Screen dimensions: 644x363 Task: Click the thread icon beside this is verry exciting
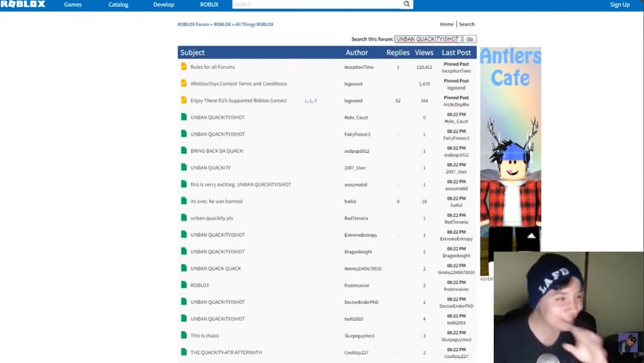tap(184, 184)
